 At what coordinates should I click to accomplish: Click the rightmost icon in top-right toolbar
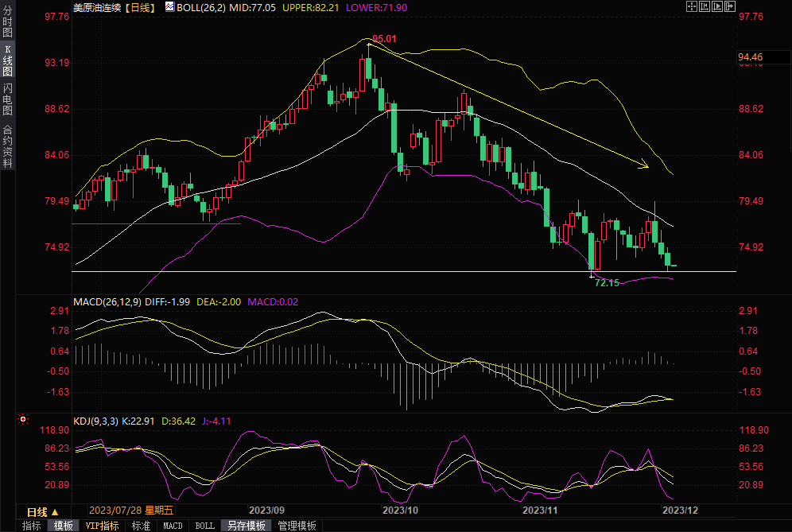click(728, 6)
